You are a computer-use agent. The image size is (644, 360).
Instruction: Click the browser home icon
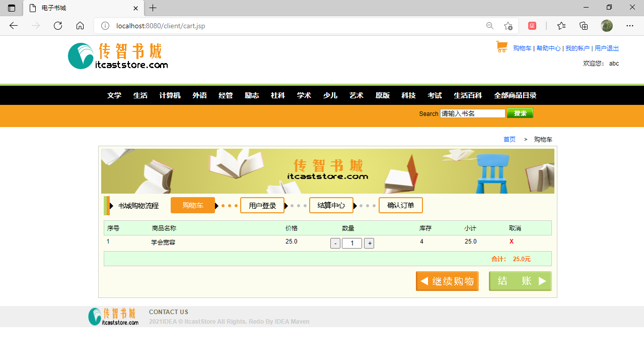[x=80, y=26]
